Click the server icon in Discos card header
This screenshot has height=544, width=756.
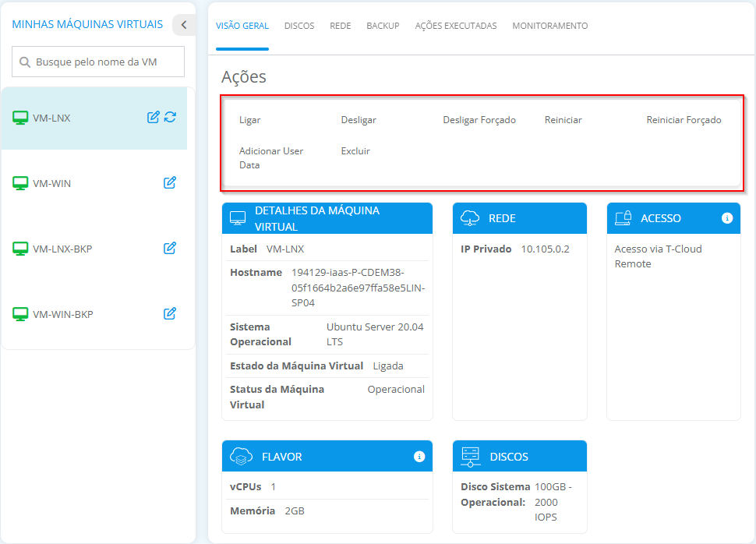[x=471, y=457]
